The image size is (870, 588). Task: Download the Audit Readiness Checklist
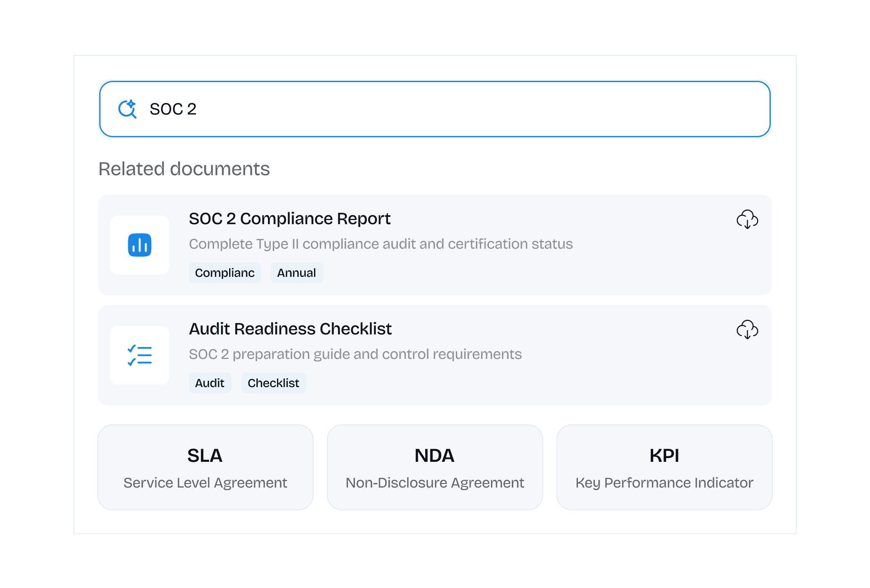(747, 330)
